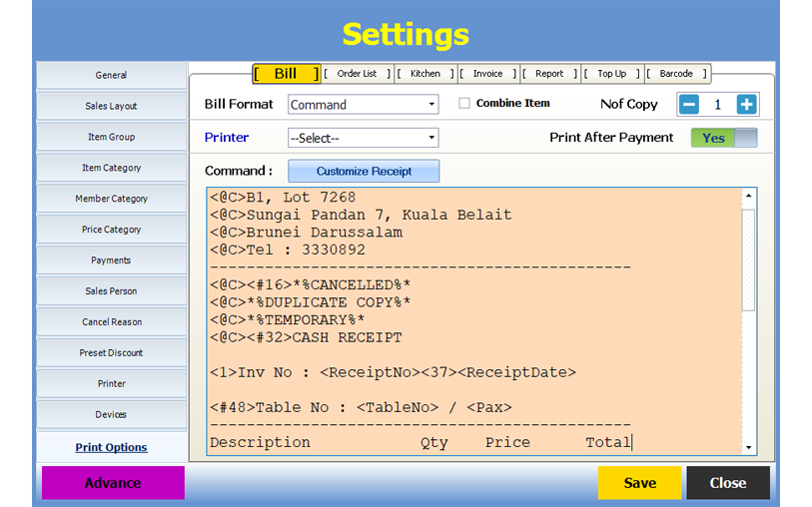Viewport: 812px width, 507px height.
Task: Click the blue Printer label
Action: point(227,138)
